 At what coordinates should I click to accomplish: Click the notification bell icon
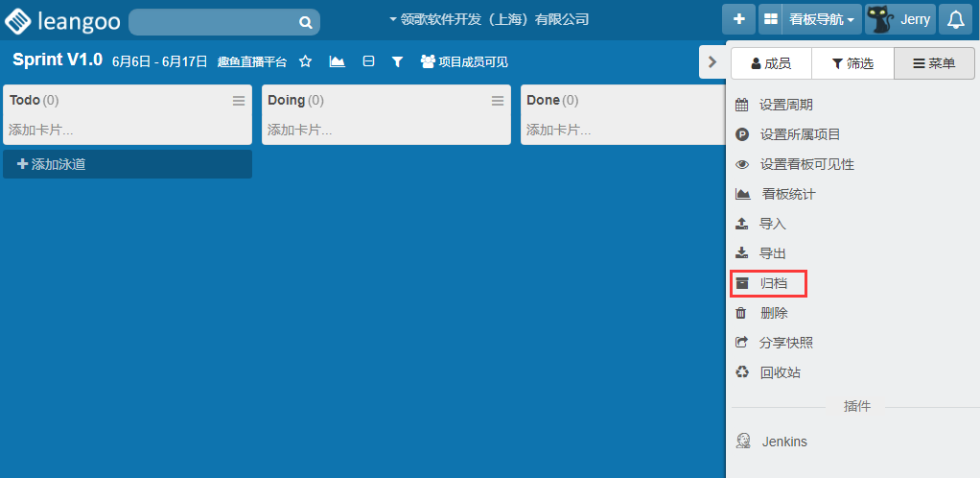click(x=955, y=19)
